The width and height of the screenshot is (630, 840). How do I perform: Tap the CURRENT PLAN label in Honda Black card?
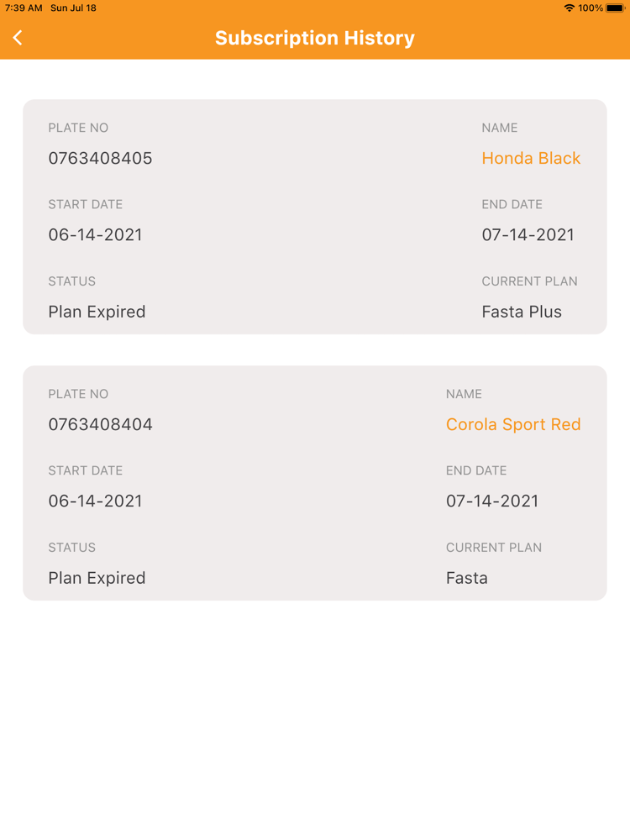point(529,281)
